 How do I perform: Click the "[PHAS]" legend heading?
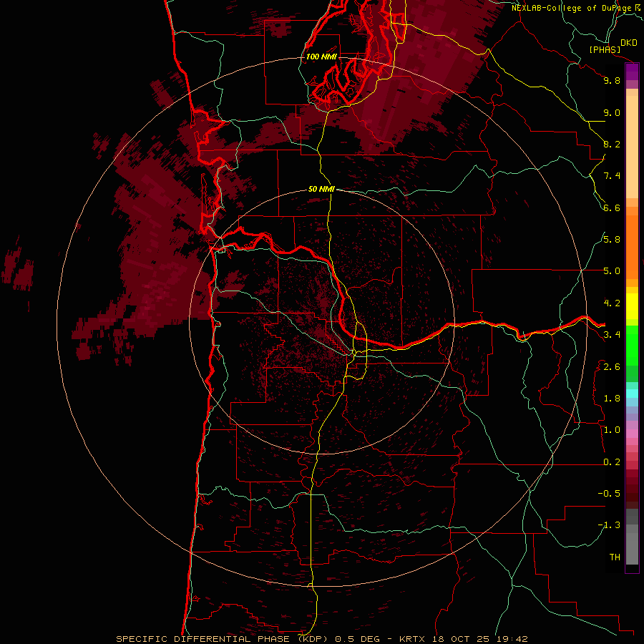605,50
